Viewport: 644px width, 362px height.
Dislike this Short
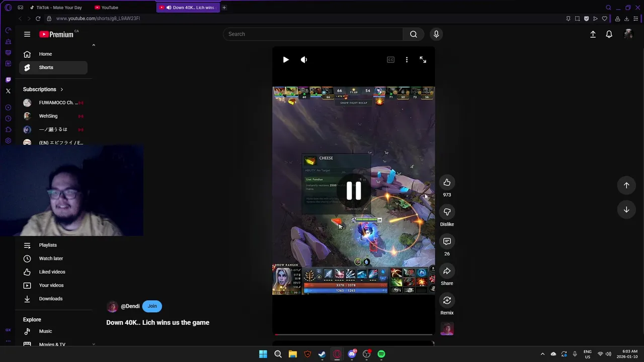pyautogui.click(x=447, y=212)
